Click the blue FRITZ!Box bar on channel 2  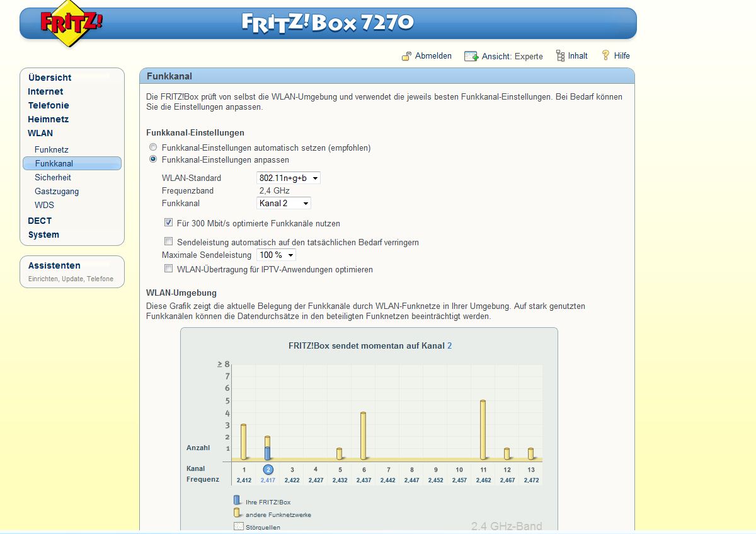click(x=267, y=453)
